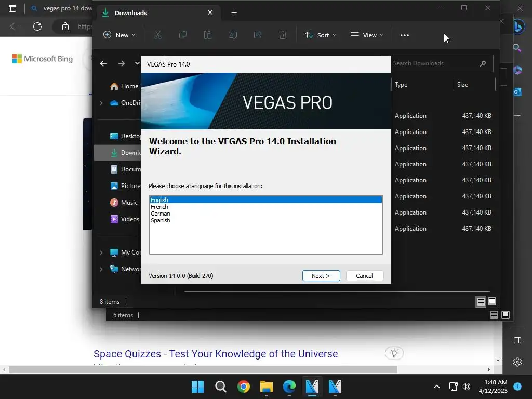The width and height of the screenshot is (532, 399).
Task: Switch to large thumbnails view in 8 items bar
Action: tap(492, 301)
